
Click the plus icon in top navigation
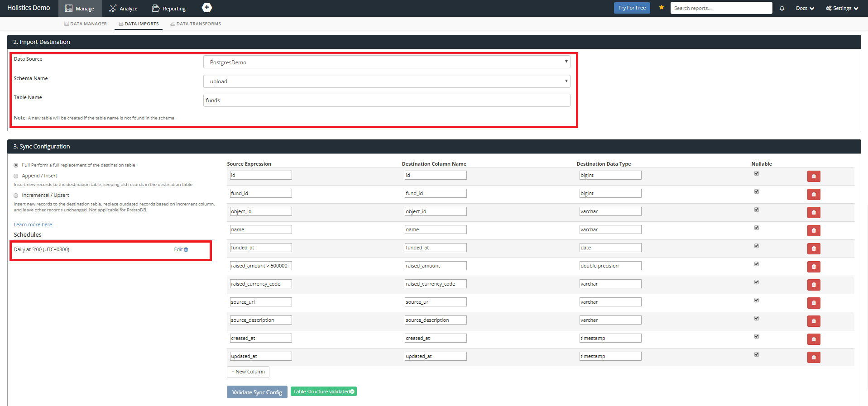(206, 8)
